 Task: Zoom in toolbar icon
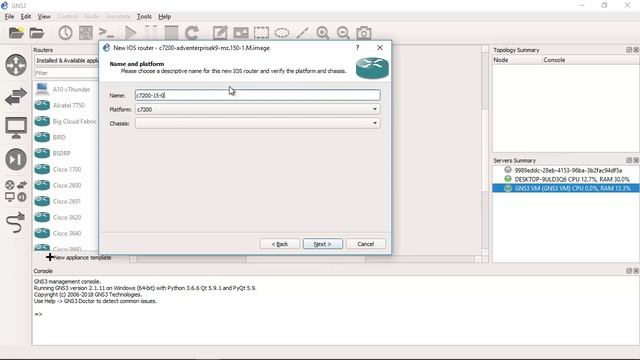point(323,33)
